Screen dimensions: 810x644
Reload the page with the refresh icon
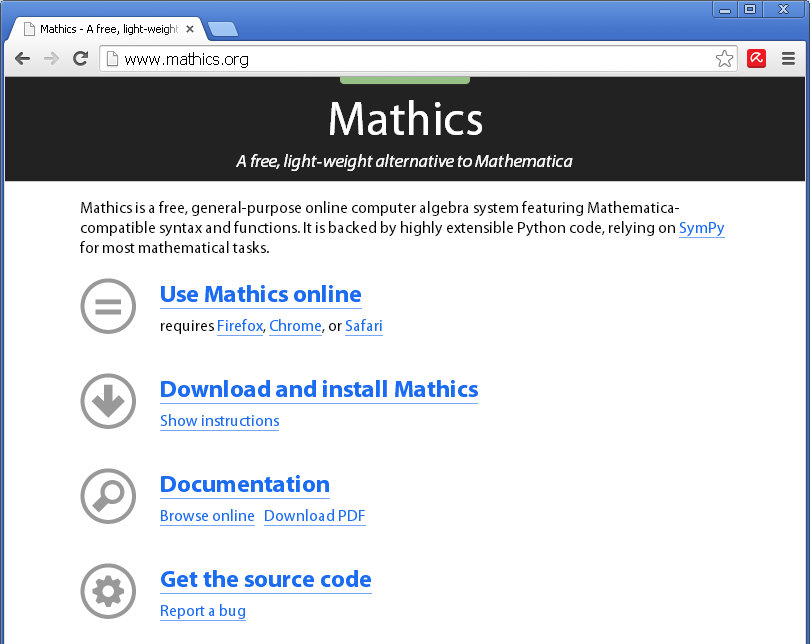click(x=80, y=58)
